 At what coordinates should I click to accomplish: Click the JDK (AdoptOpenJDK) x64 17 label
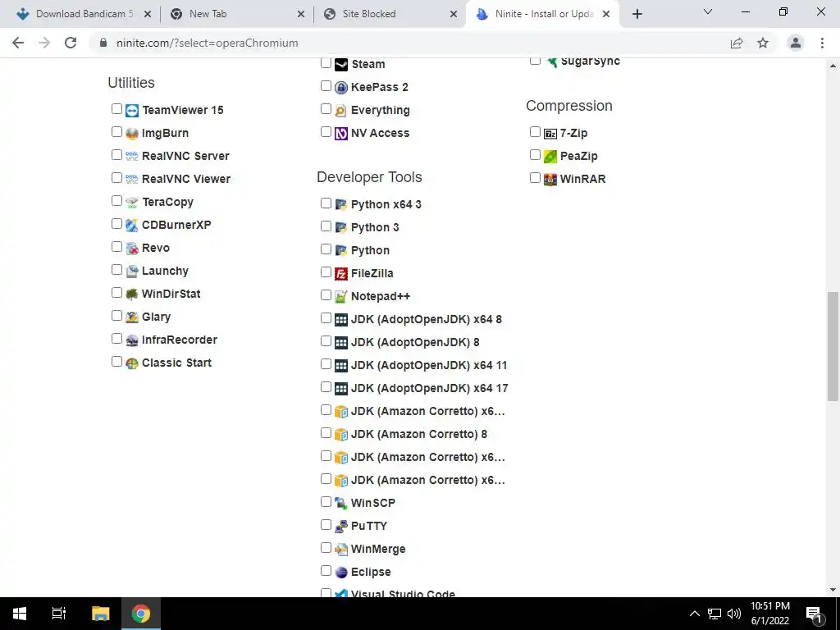pyautogui.click(x=429, y=388)
